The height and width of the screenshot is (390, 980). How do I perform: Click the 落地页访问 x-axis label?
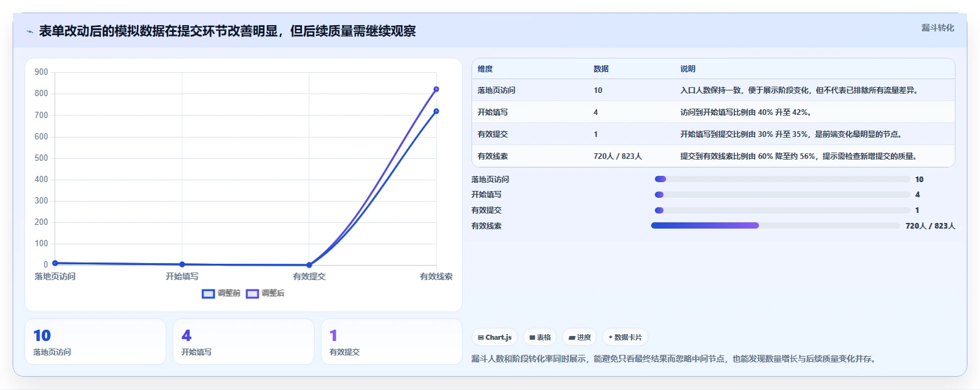(x=55, y=276)
